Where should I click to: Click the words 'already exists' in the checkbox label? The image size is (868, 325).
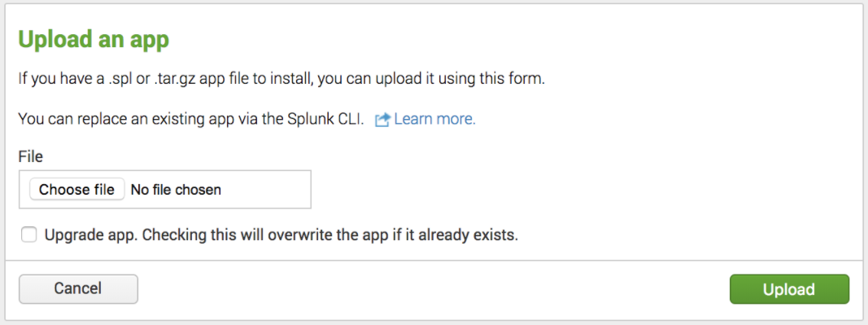tap(469, 235)
